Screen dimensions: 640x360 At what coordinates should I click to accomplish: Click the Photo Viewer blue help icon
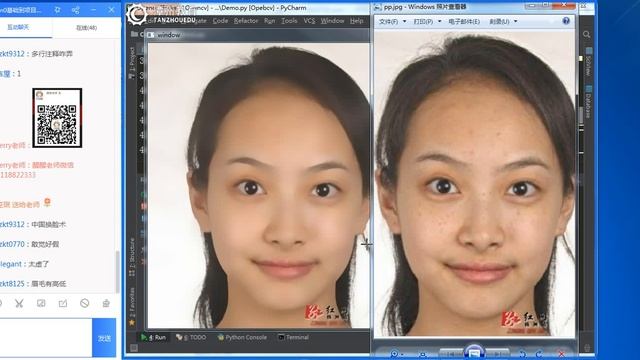tap(566, 21)
